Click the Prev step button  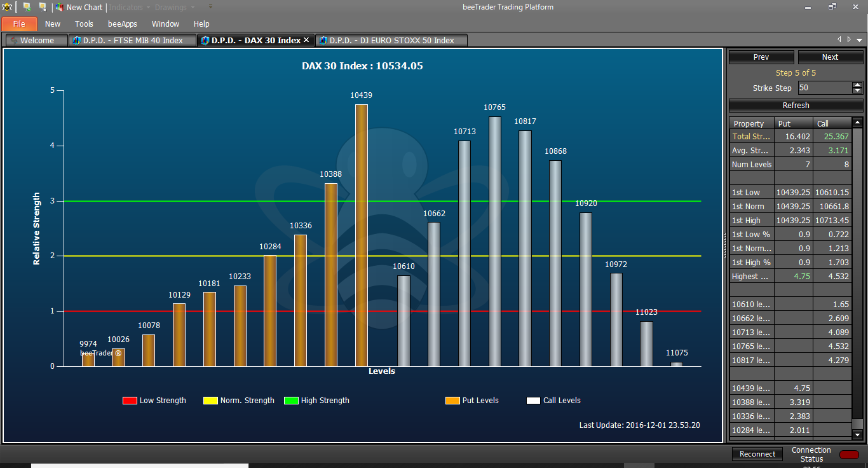[761, 57]
